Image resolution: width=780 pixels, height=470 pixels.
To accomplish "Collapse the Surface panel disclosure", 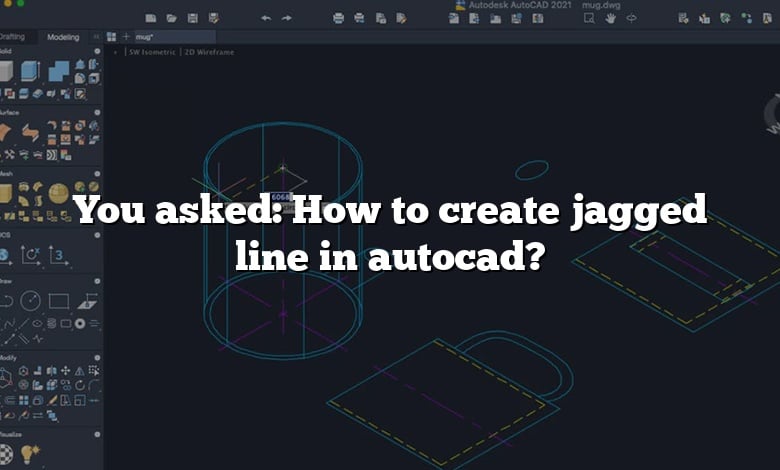I will [x=97, y=112].
